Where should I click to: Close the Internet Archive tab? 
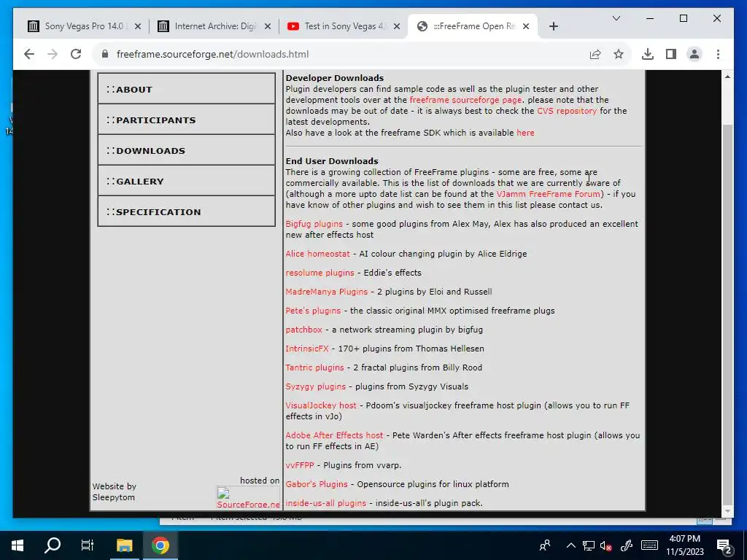[x=268, y=26]
